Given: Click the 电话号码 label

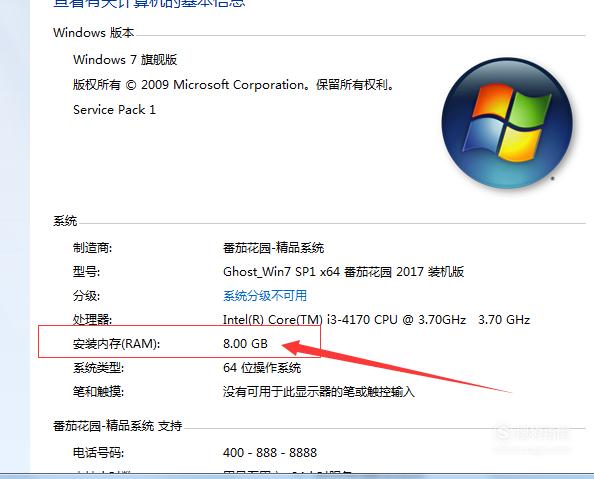Looking at the screenshot, I should pos(98,452).
